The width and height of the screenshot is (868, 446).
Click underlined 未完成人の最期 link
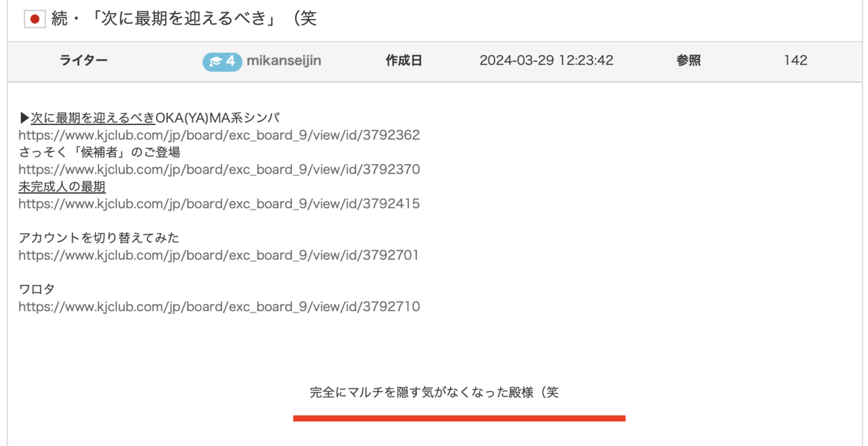point(62,187)
